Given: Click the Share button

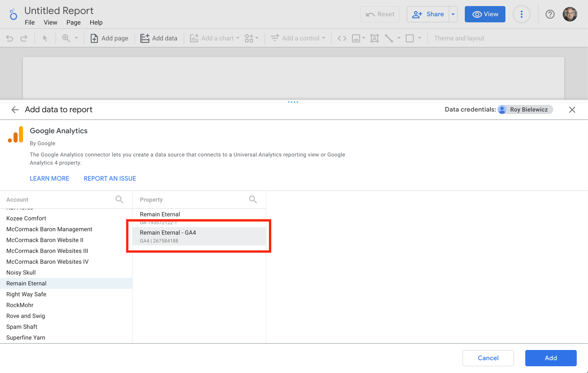Looking at the screenshot, I should [x=428, y=14].
